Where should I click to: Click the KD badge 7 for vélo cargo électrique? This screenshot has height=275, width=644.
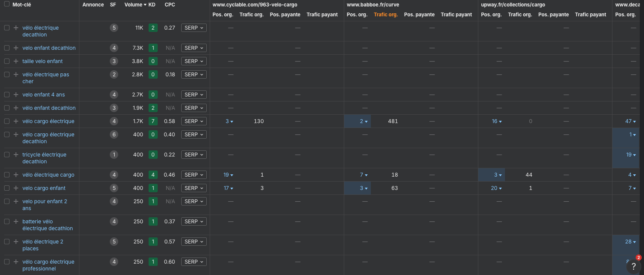(x=153, y=121)
